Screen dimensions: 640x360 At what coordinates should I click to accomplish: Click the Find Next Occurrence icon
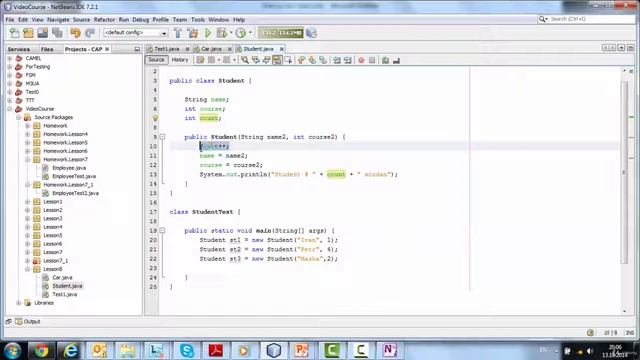[x=267, y=60]
